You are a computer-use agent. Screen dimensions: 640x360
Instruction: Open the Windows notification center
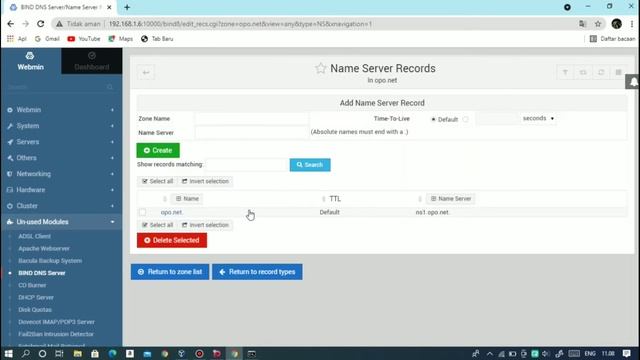627,353
